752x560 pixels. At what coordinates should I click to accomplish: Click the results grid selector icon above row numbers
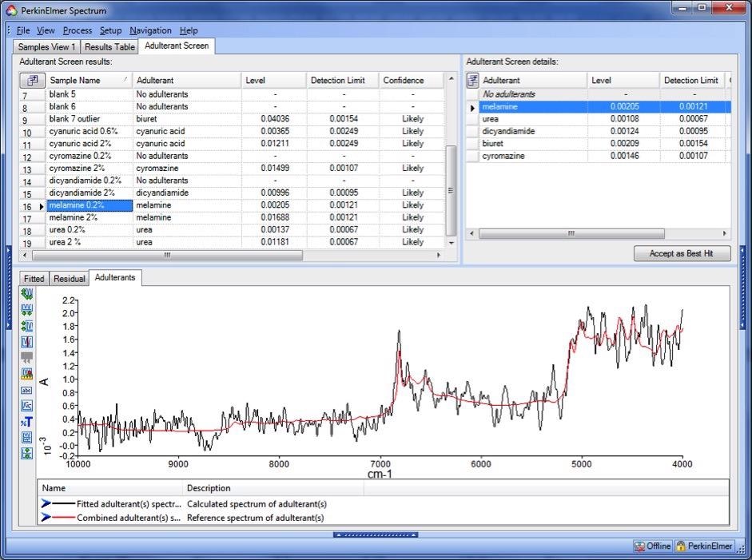pos(32,80)
